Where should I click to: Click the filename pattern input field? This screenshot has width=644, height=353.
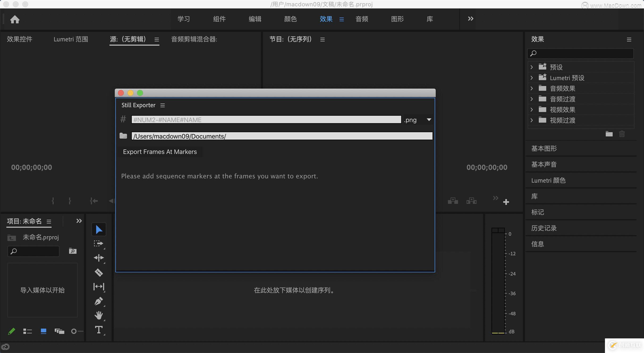(266, 120)
